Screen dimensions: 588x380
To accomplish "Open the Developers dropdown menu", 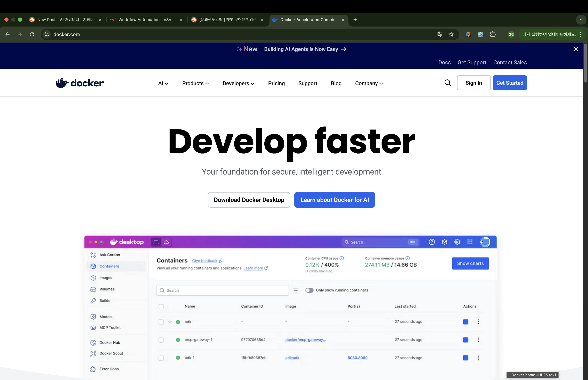I will (x=238, y=83).
